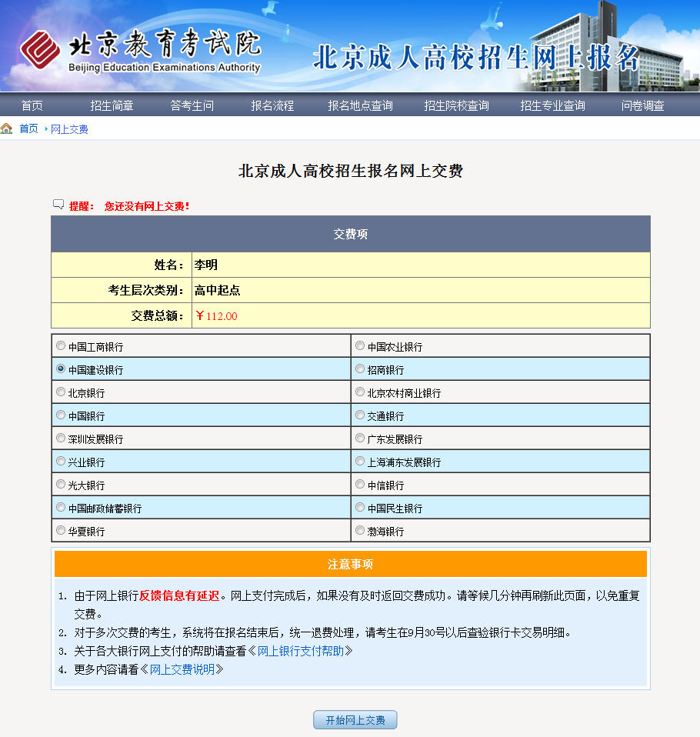The width and height of the screenshot is (700, 737).
Task: Click the 高中起点 category value
Action: tap(217, 291)
